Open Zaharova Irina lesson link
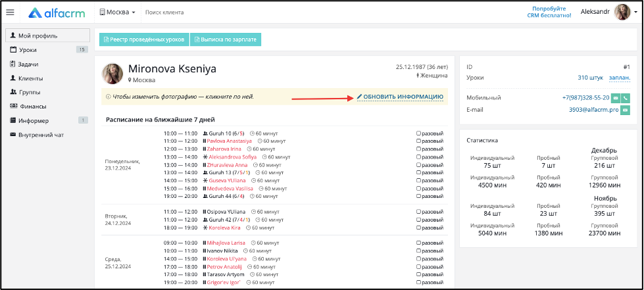644x290 pixels. (x=224, y=149)
